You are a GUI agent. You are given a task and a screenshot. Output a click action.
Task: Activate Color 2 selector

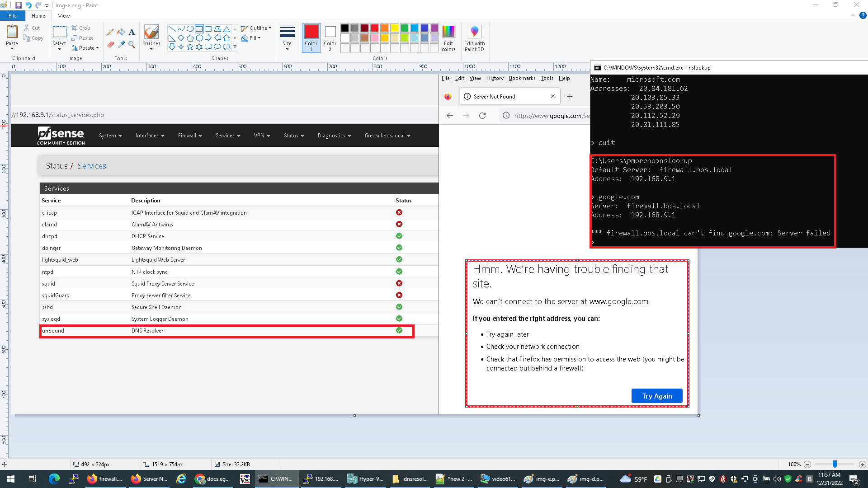point(330,38)
